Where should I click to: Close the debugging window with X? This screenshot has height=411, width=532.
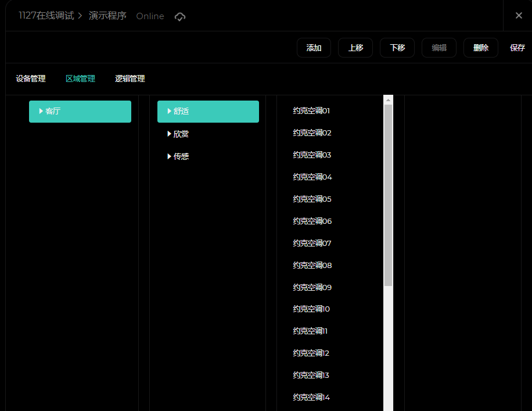(519, 16)
